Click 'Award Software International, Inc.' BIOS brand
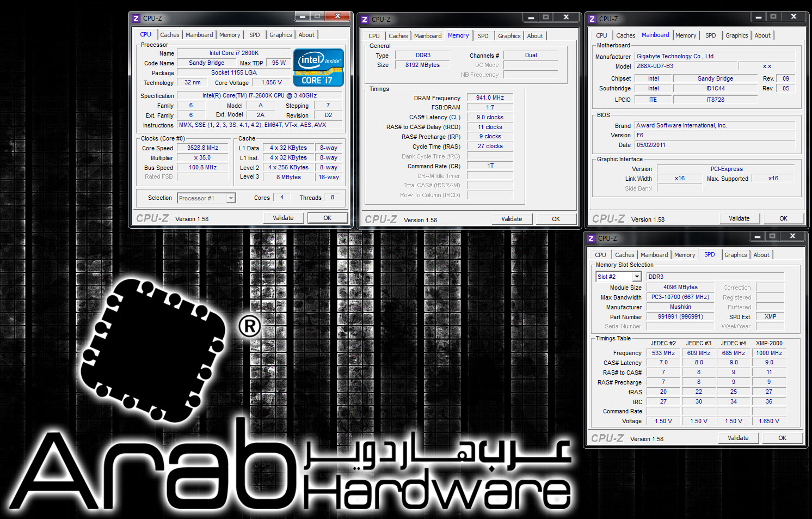This screenshot has width=812, height=519. 715,125
